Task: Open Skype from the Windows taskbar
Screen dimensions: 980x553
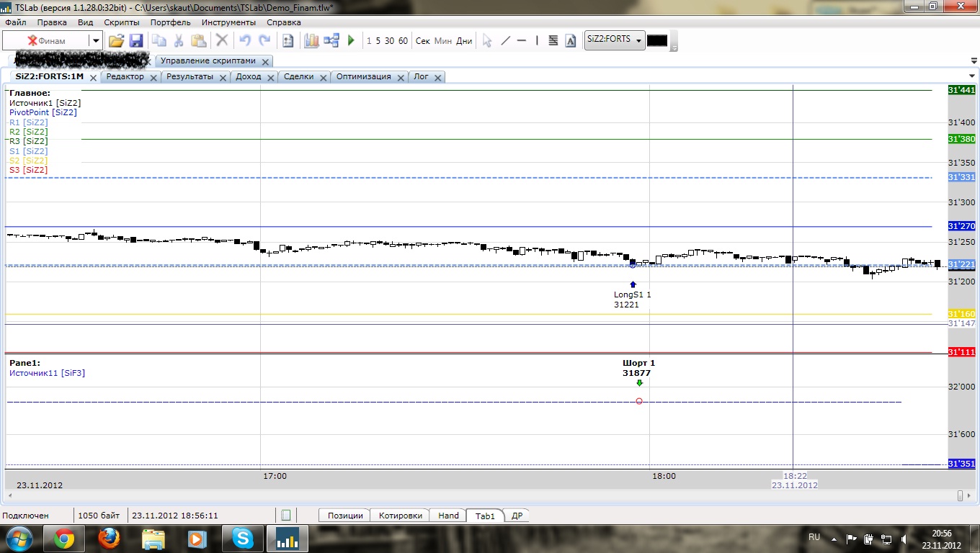Action: point(243,538)
